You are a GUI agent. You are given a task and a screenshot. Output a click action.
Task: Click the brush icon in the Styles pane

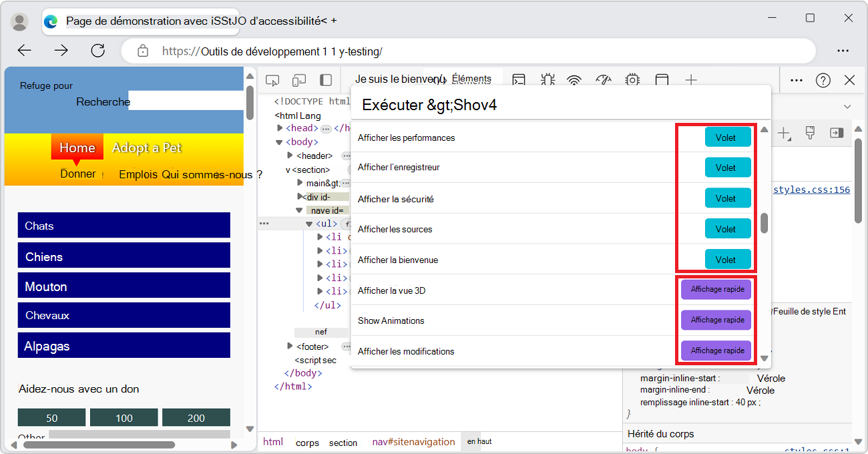pyautogui.click(x=810, y=133)
